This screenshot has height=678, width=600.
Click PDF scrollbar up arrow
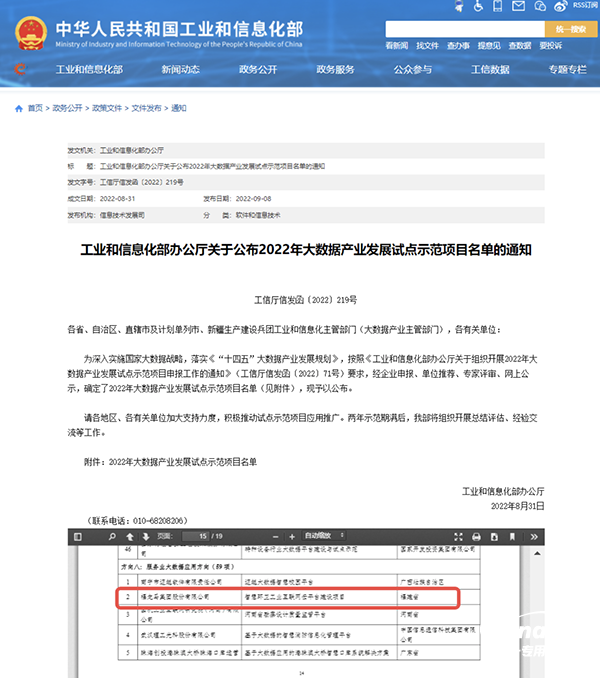537,553
